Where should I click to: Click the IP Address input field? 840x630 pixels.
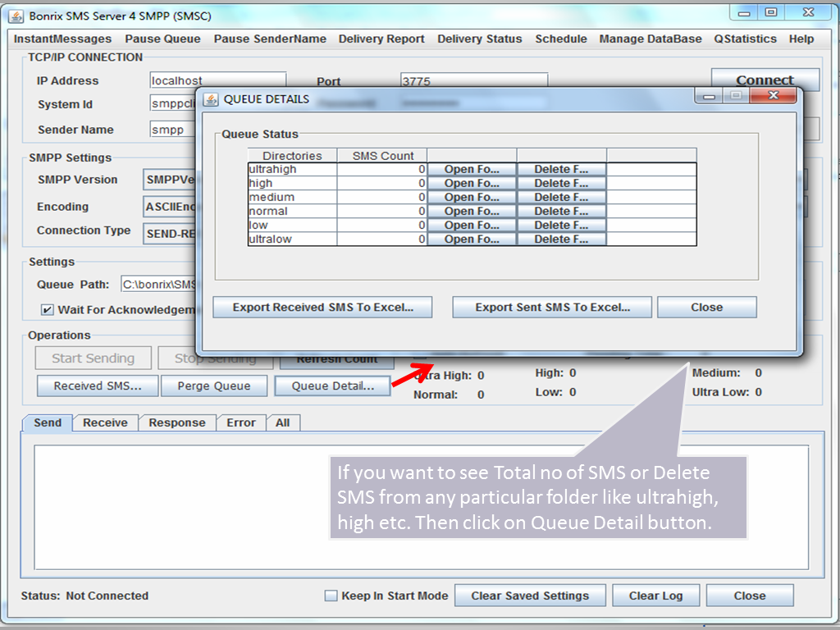pos(218,80)
